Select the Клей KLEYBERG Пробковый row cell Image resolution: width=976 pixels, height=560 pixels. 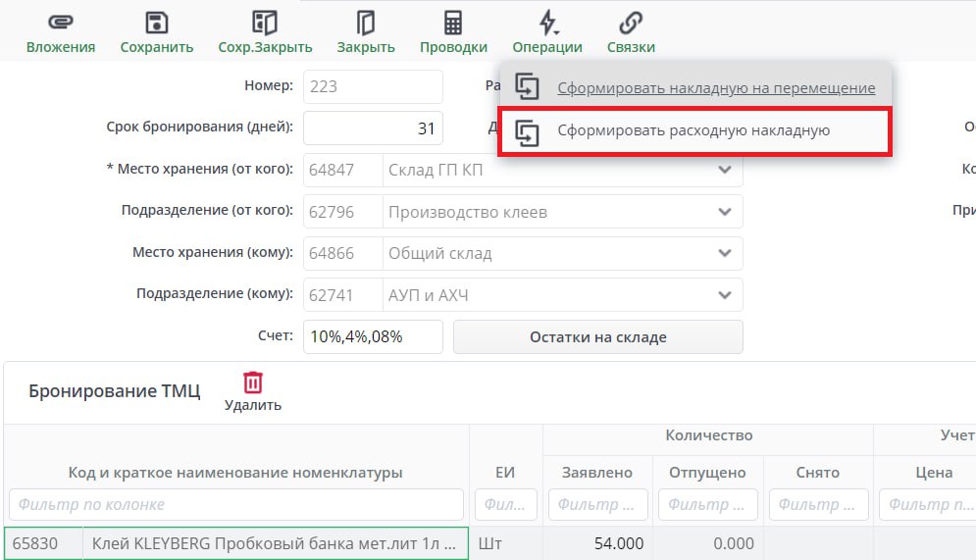275,543
